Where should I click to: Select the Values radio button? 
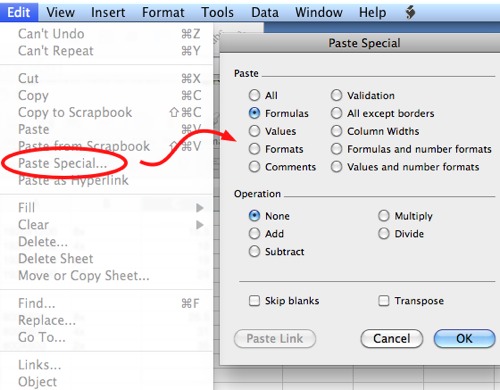pos(254,131)
